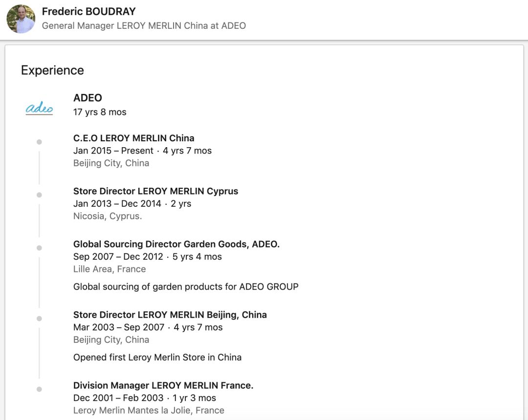Click the 17 yrs 8 mos duration
Screen dimensions: 528x420
100,112
